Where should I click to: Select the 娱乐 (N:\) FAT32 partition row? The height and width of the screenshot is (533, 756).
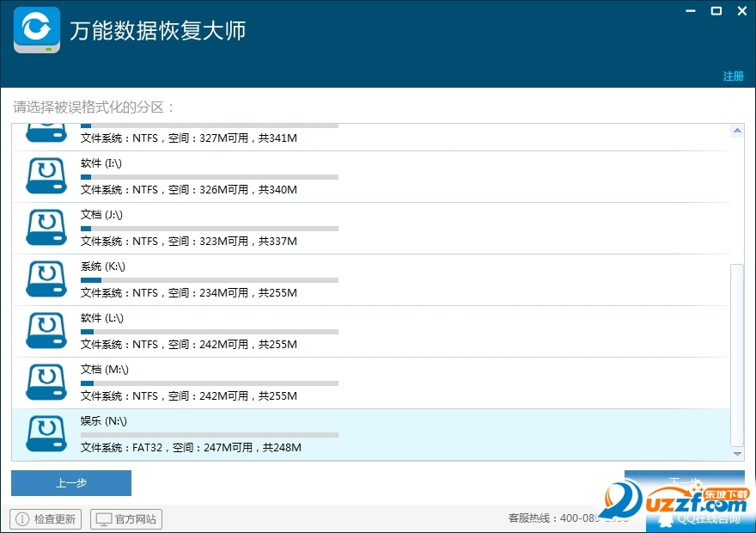(369, 434)
